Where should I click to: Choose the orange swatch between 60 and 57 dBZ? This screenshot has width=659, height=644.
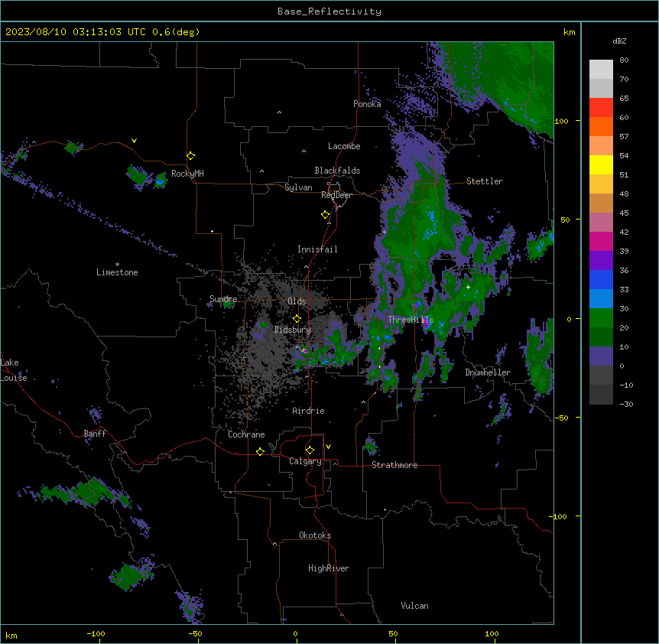[601, 126]
